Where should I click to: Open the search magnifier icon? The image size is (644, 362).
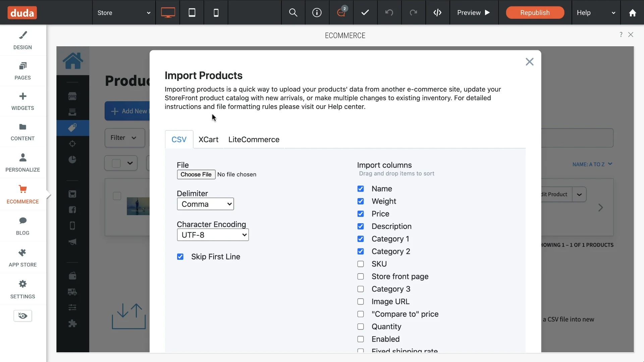click(x=293, y=13)
